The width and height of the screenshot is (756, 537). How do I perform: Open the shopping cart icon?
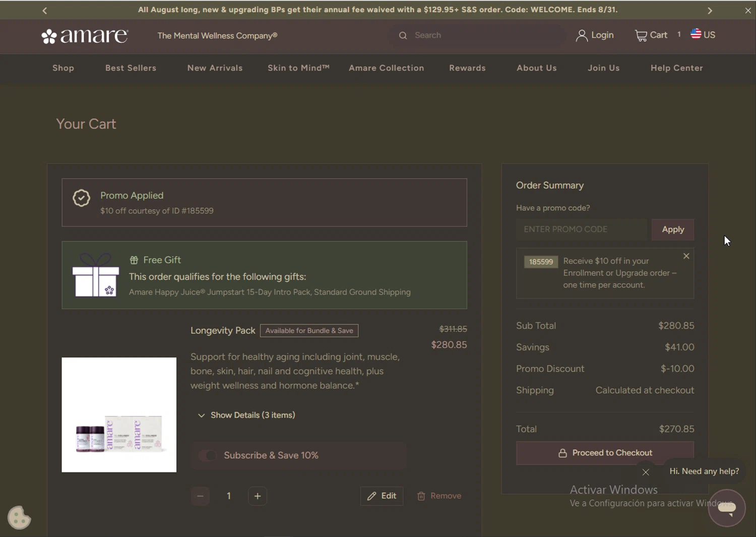pyautogui.click(x=641, y=35)
